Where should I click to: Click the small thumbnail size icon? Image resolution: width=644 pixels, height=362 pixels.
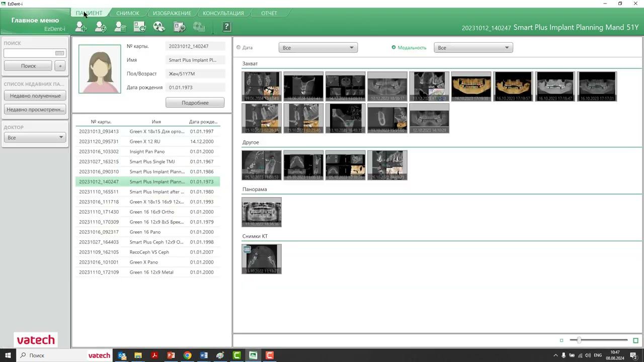coord(561,340)
